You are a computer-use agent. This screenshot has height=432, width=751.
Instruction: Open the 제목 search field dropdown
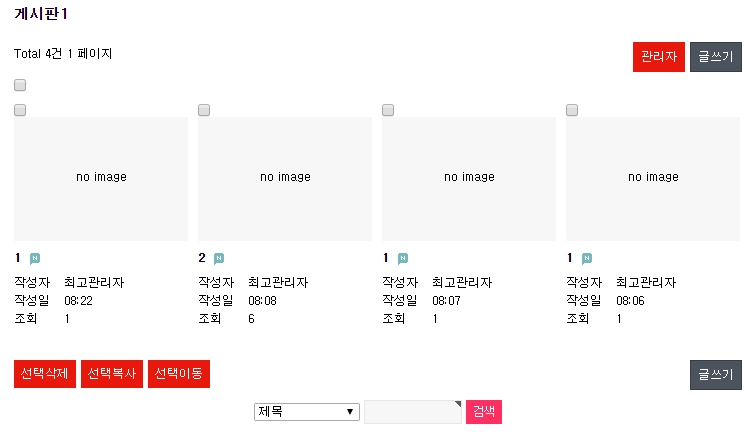[x=307, y=412]
